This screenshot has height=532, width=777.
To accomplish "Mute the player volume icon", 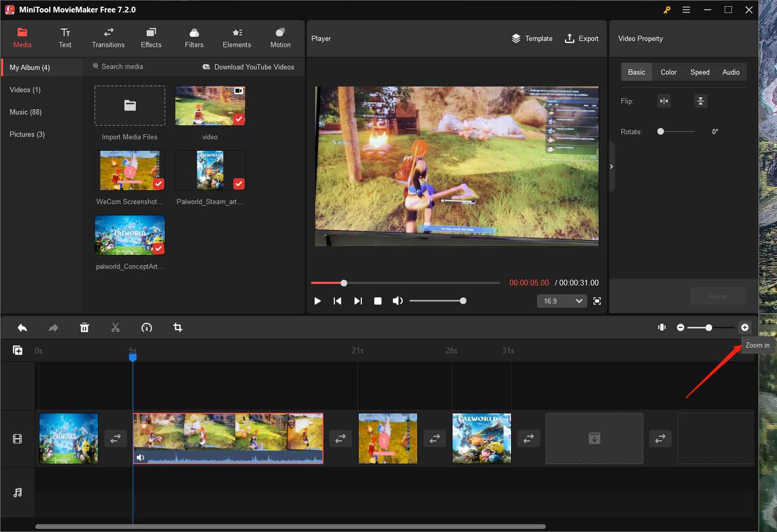I will 398,301.
